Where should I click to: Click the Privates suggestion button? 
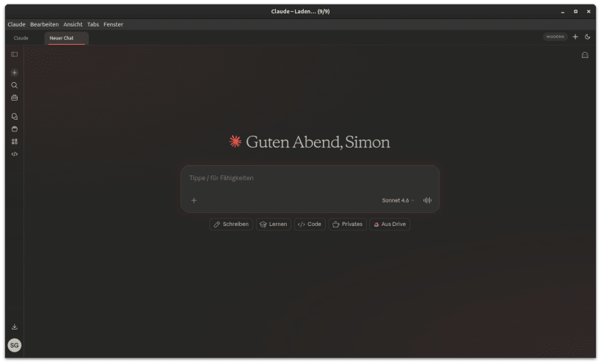(x=347, y=224)
